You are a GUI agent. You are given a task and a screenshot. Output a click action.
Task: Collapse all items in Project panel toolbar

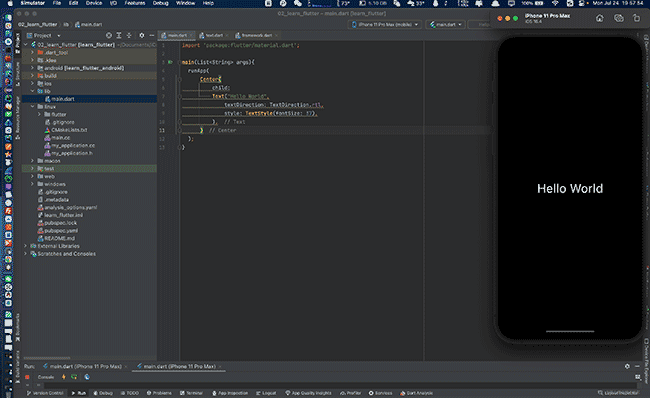[129, 36]
